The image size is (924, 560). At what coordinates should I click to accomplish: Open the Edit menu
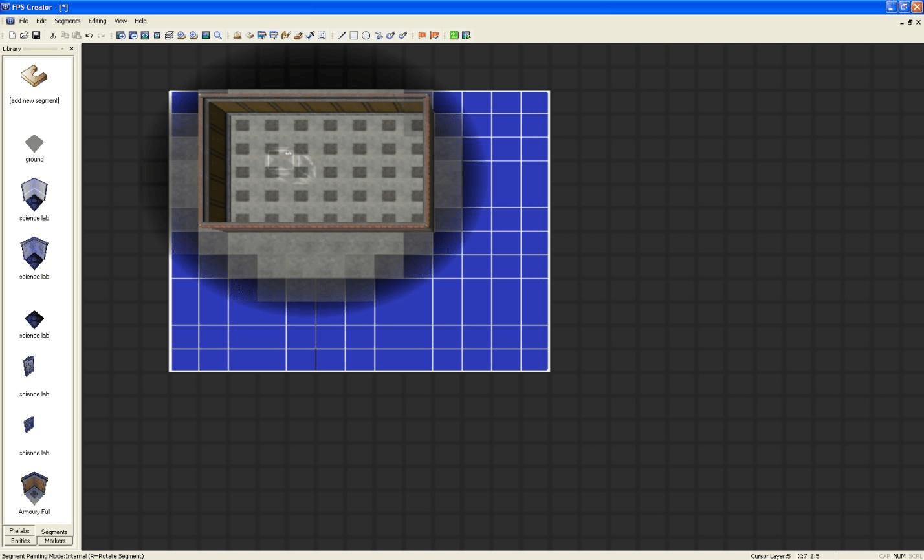(x=41, y=21)
